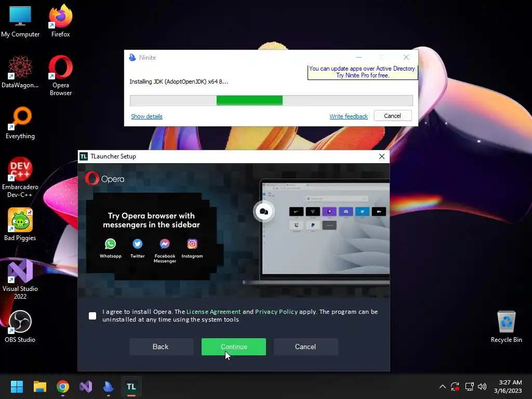532x399 pixels.
Task: Show details in Ninite window
Action: [x=147, y=116]
